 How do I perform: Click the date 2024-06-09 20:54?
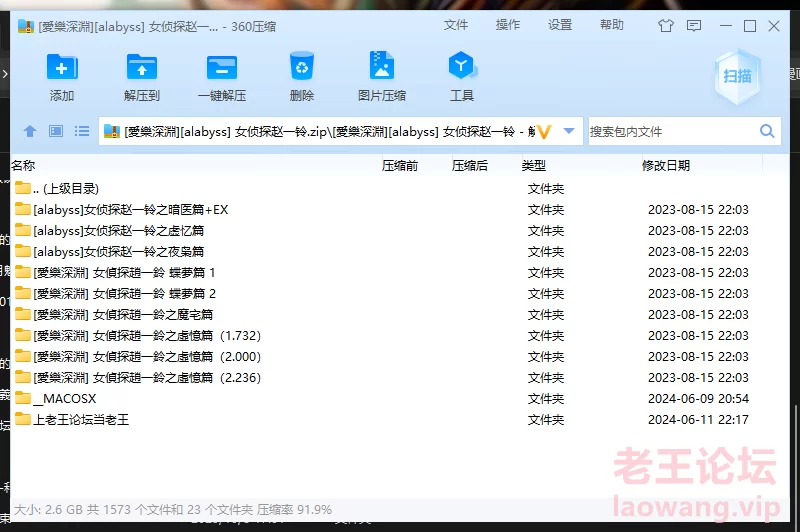click(698, 398)
